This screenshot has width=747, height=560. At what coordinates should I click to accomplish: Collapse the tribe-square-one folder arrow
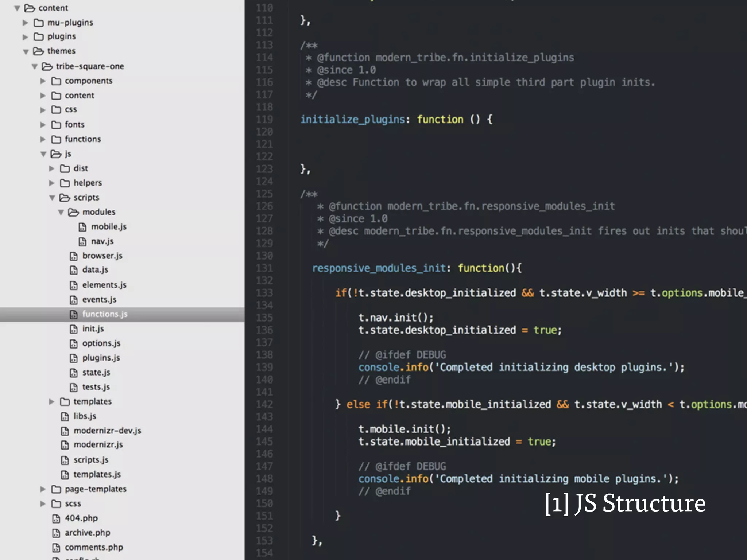tap(34, 66)
